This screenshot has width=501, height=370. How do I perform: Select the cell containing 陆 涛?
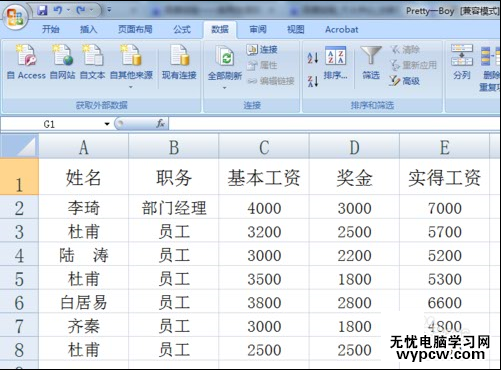coord(84,254)
